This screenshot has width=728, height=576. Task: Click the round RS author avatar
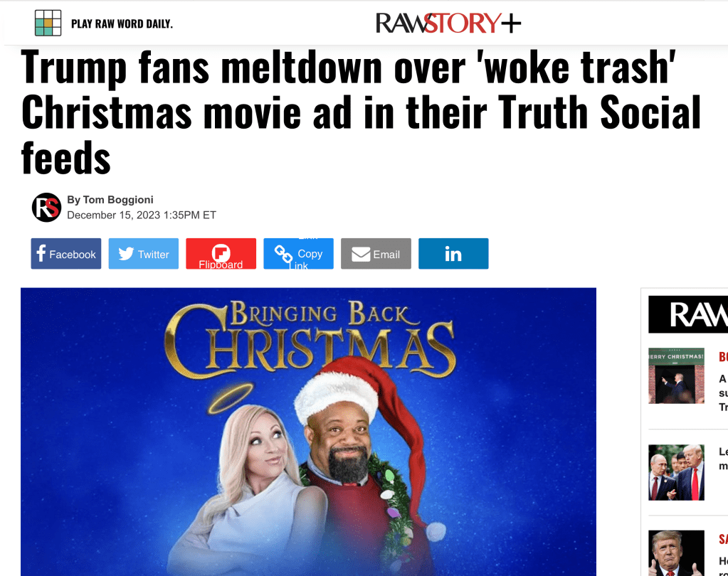point(46,208)
